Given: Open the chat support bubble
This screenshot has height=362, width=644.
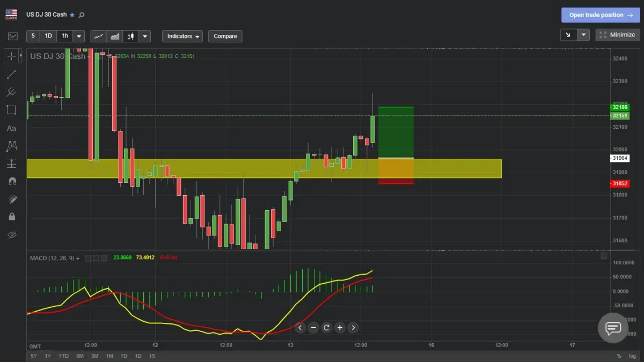Looking at the screenshot, I should tap(613, 328).
